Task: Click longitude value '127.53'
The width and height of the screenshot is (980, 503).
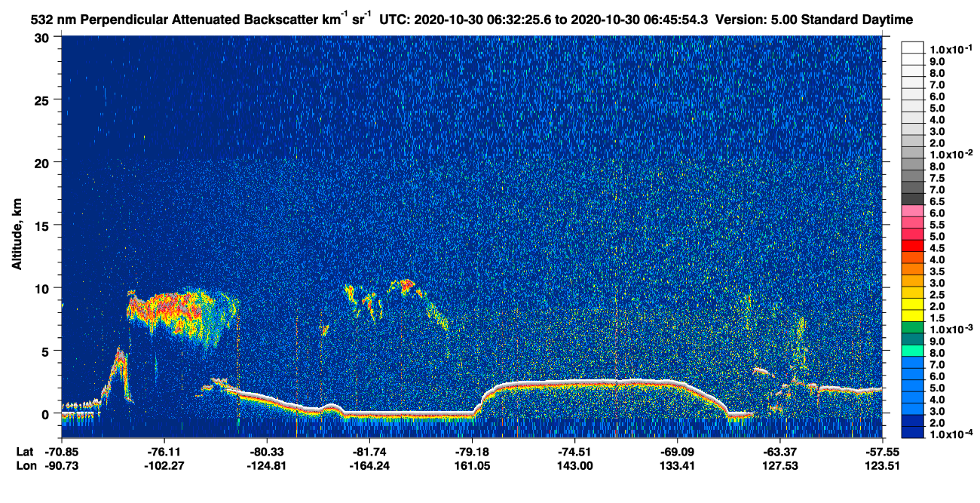Action: [779, 466]
